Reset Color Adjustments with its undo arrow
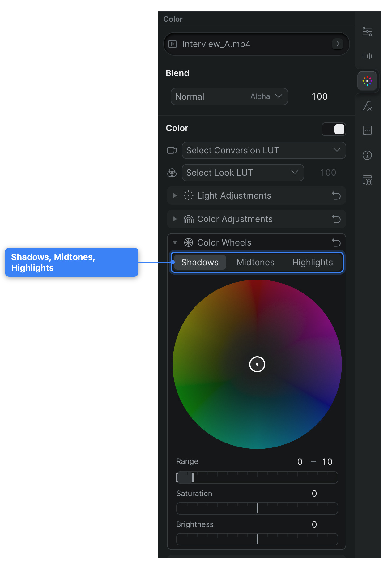Viewport: 392px width, 569px height. (336, 219)
